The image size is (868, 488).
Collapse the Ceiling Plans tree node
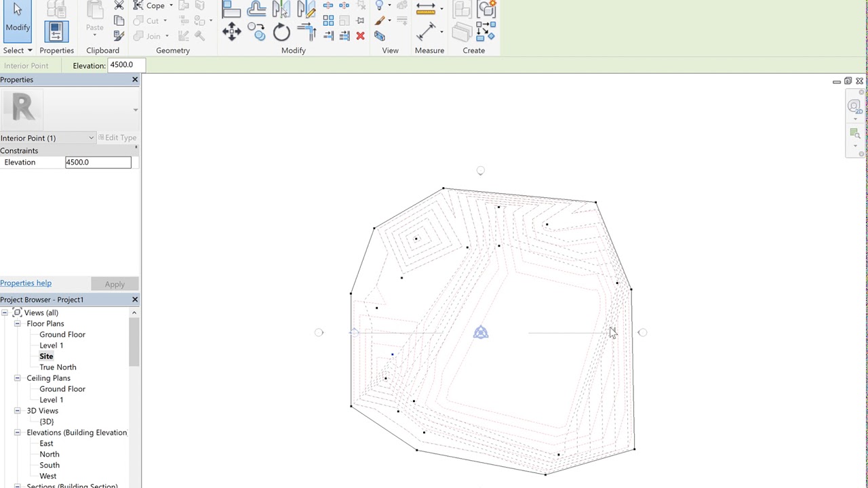point(18,378)
